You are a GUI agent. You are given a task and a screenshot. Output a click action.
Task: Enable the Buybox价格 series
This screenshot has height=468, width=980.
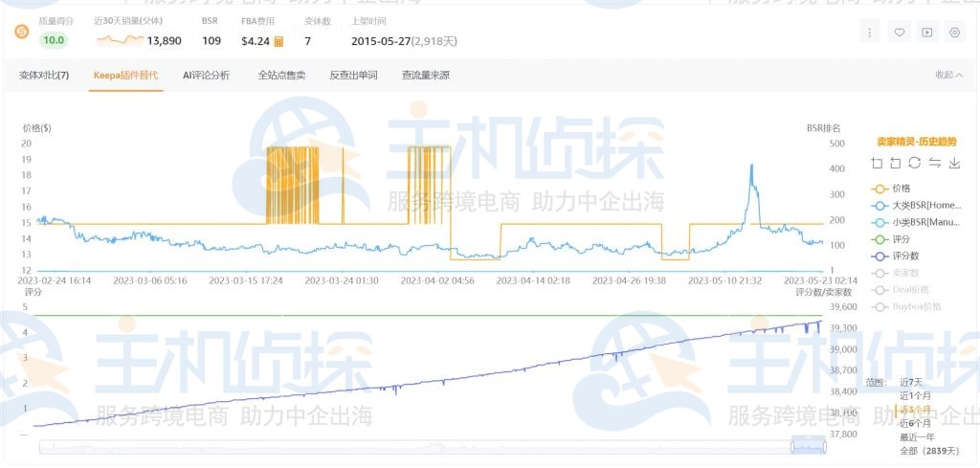click(906, 306)
